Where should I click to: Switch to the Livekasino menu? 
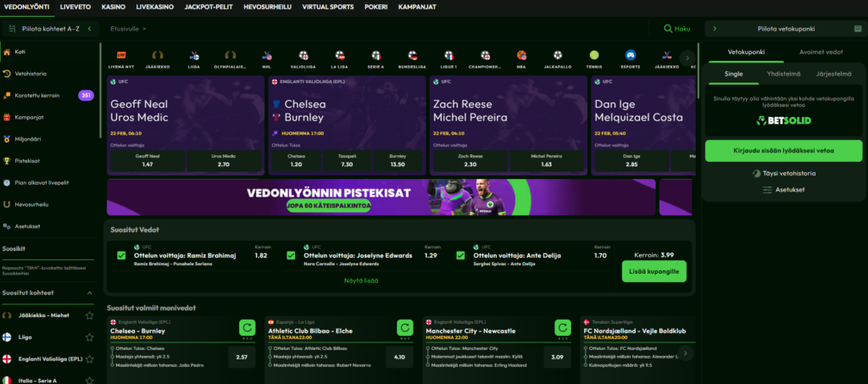tap(154, 7)
